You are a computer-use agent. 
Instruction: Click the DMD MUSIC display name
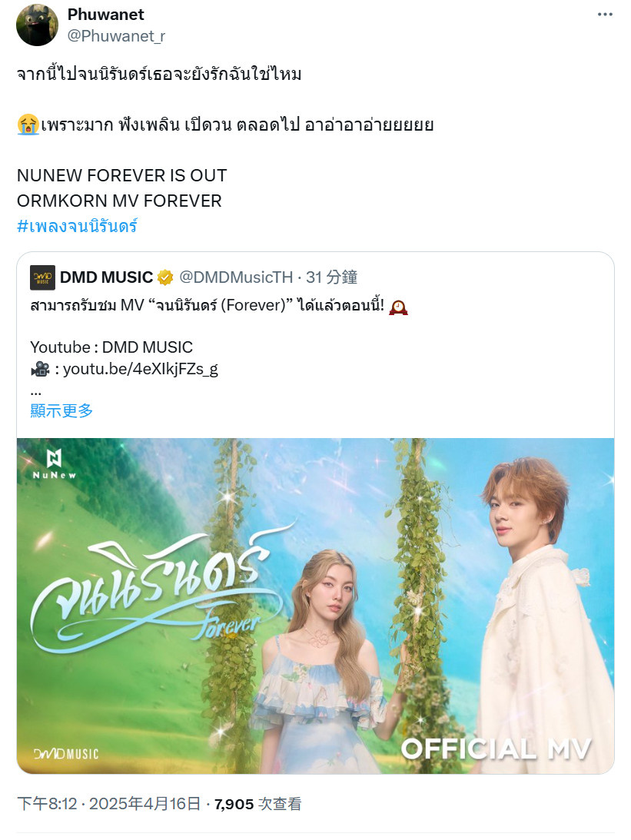coord(107,277)
